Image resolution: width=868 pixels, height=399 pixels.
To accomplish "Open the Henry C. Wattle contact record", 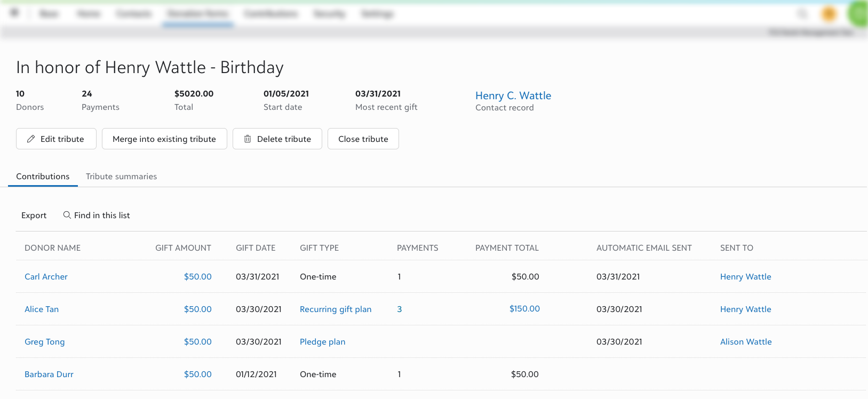I will tap(513, 95).
